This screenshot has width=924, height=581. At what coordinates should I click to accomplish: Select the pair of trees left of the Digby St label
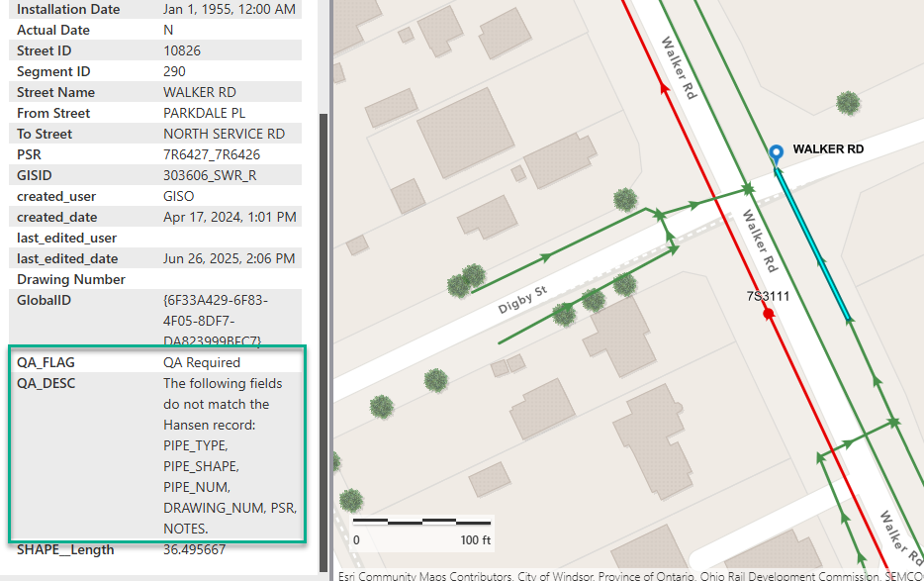pos(465,281)
